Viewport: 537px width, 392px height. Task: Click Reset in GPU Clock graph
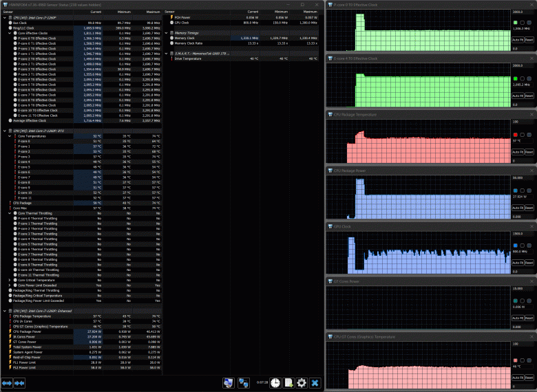coord(529,263)
